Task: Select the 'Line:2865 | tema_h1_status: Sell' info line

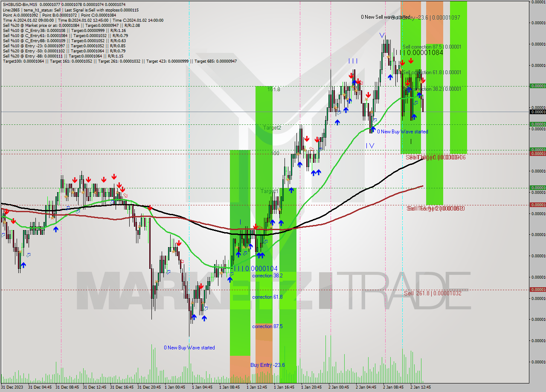Action: point(70,10)
